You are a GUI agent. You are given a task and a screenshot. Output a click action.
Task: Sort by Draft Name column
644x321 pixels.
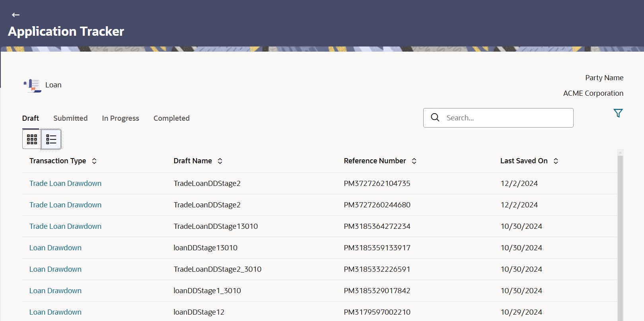tap(220, 161)
